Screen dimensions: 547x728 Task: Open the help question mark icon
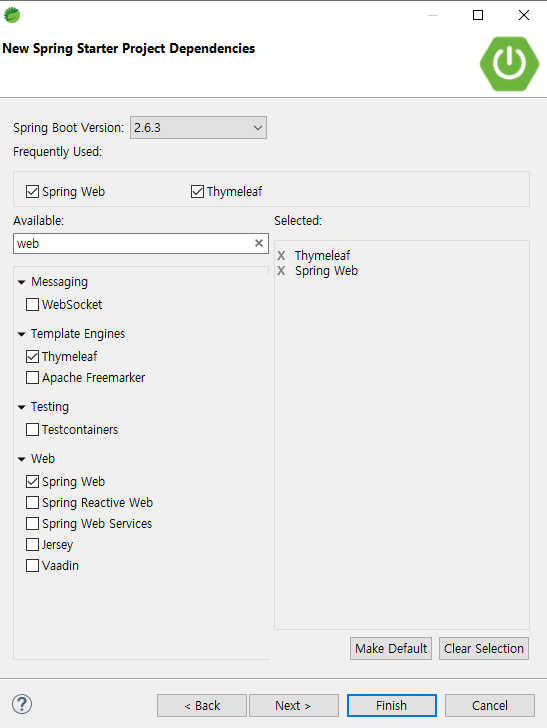pyautogui.click(x=22, y=704)
